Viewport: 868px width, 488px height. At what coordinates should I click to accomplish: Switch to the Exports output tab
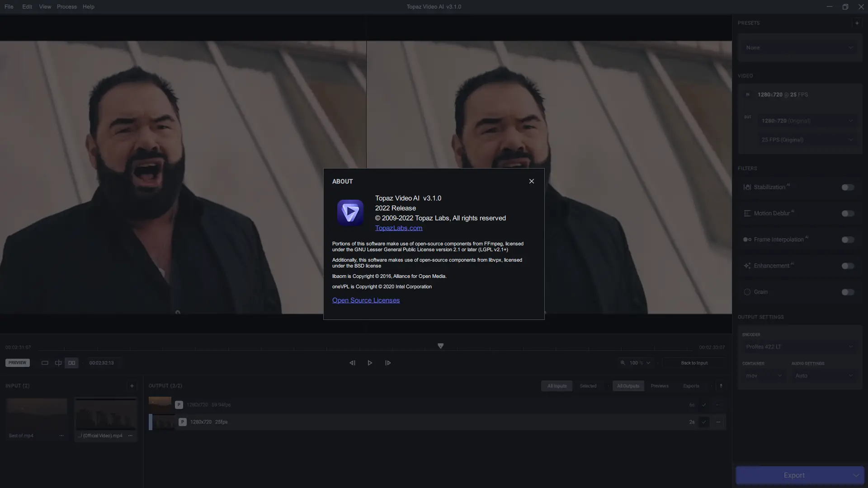pos(691,386)
